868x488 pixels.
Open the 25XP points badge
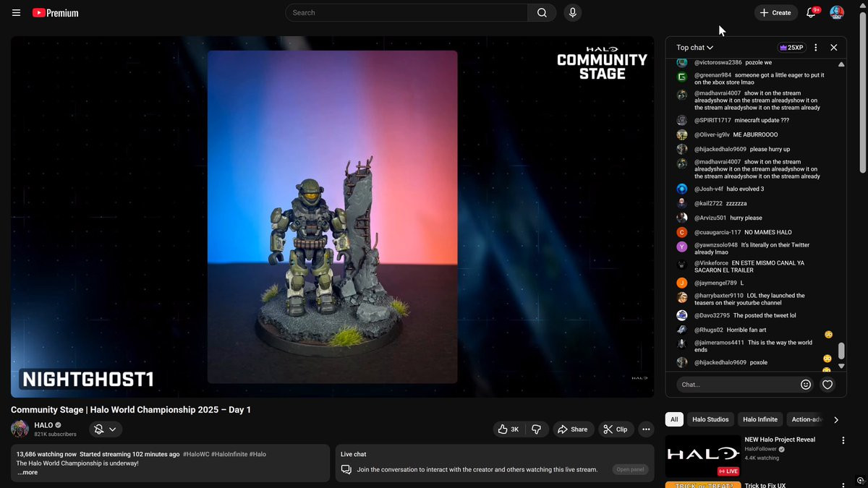791,48
